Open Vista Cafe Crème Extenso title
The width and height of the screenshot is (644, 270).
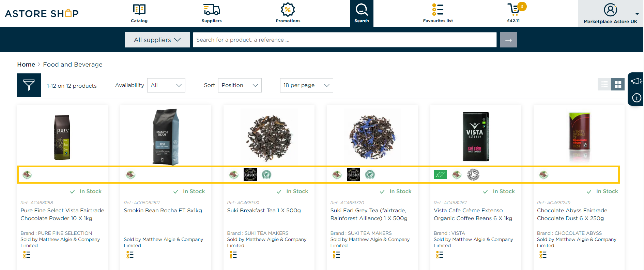tap(473, 214)
